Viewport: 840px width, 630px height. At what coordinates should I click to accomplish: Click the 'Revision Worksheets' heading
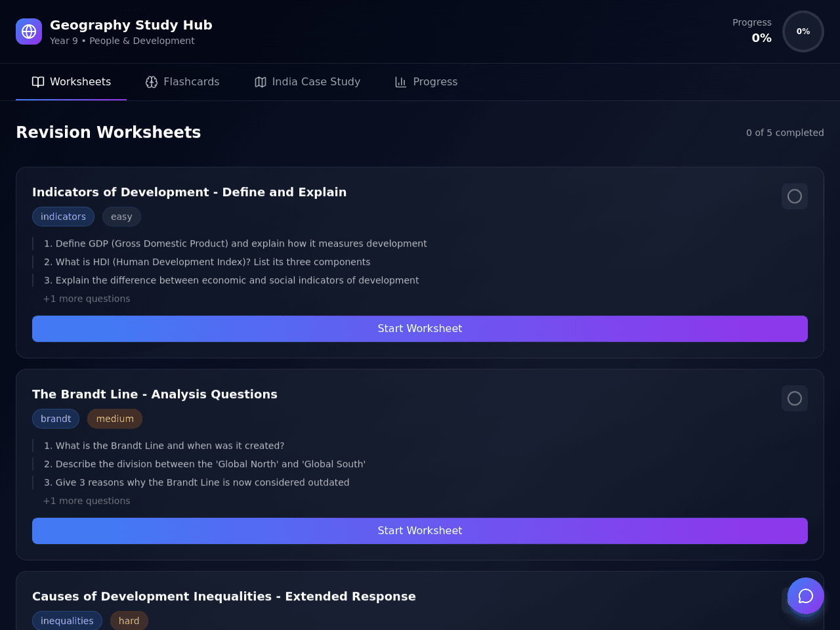[108, 133]
